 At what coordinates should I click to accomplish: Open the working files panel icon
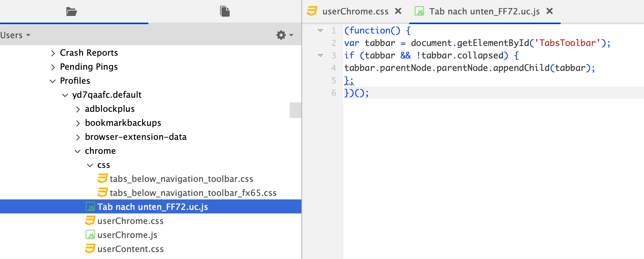(225, 11)
